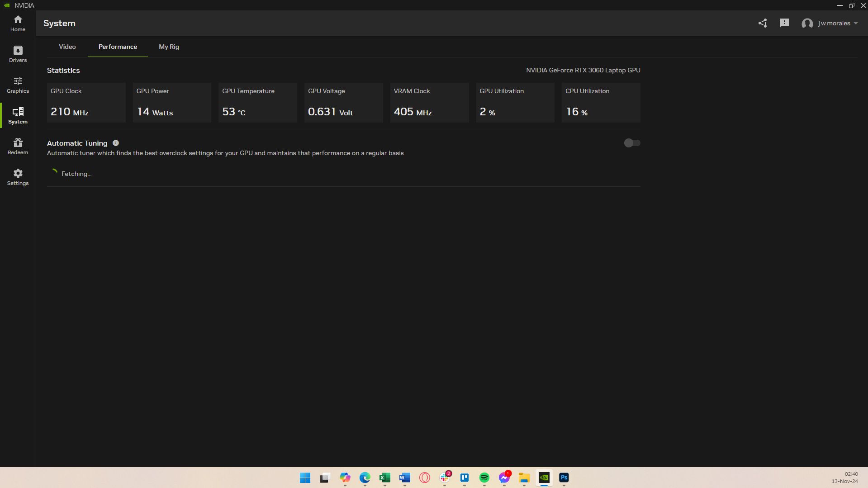Viewport: 868px width, 488px height.
Task: Enable the Automatic Tuning toggle
Action: tap(631, 143)
